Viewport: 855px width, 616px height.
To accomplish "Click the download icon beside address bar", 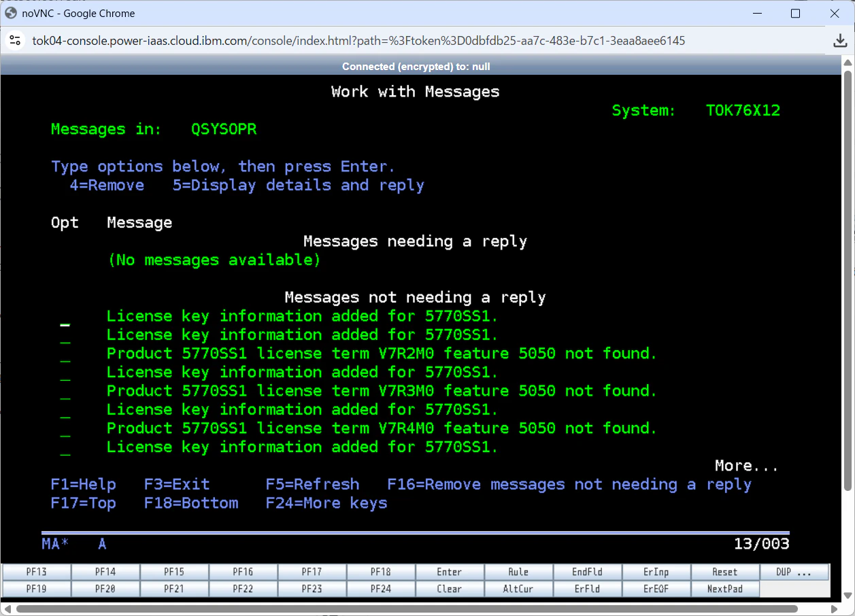I will pyautogui.click(x=840, y=41).
